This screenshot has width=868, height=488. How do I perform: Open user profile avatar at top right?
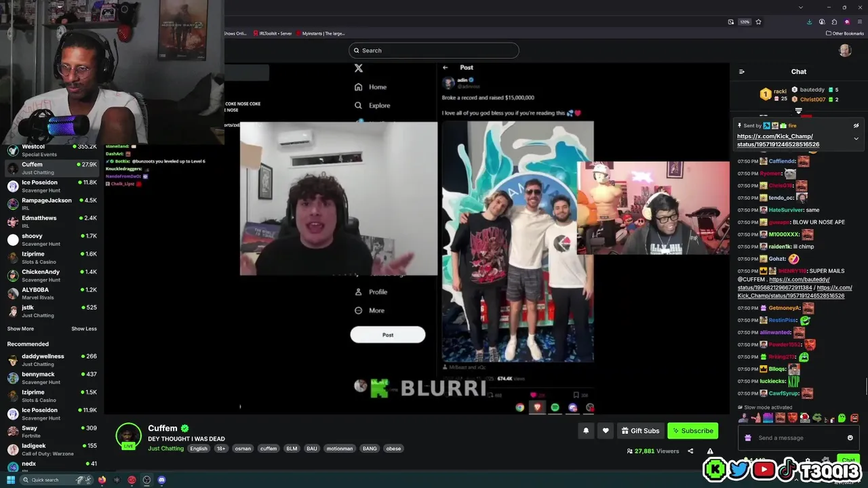[845, 50]
